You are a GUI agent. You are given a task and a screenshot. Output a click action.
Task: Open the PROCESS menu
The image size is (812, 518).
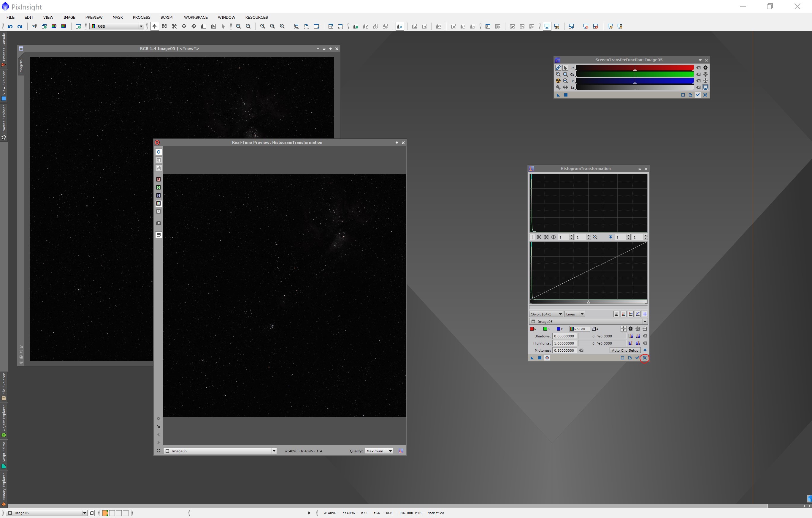click(x=142, y=18)
